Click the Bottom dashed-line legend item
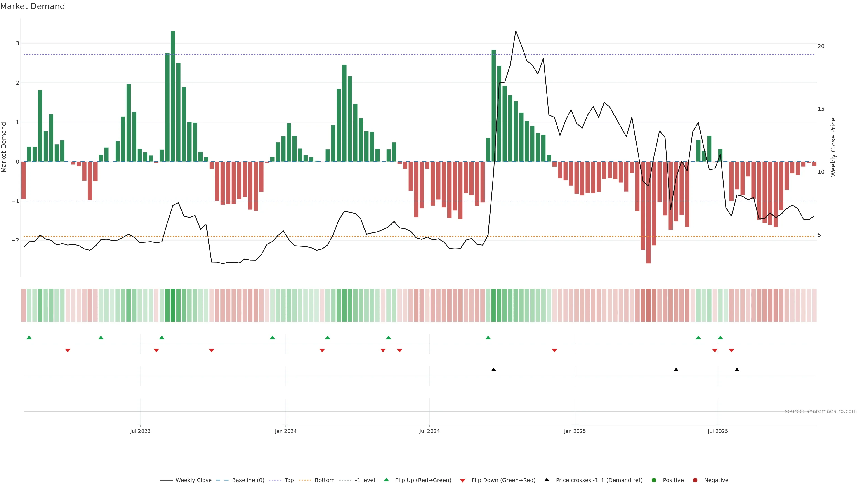The width and height of the screenshot is (868, 488). point(324,480)
